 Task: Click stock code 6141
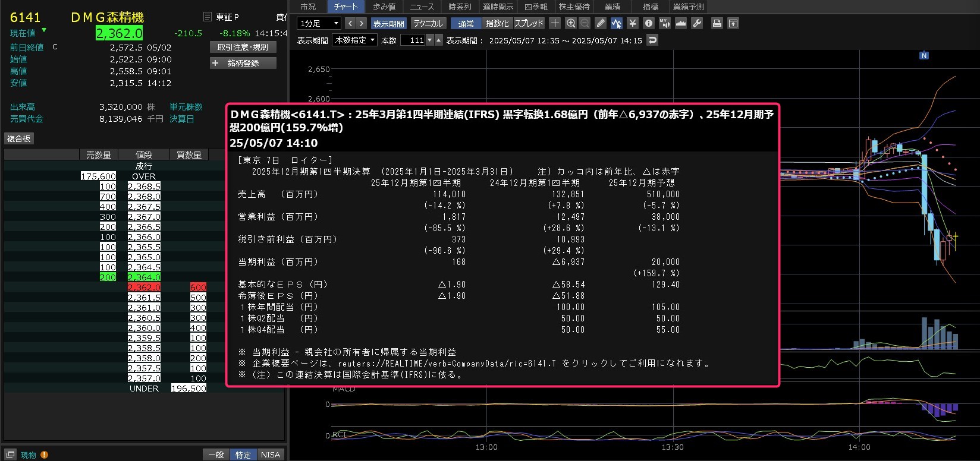pyautogui.click(x=25, y=17)
